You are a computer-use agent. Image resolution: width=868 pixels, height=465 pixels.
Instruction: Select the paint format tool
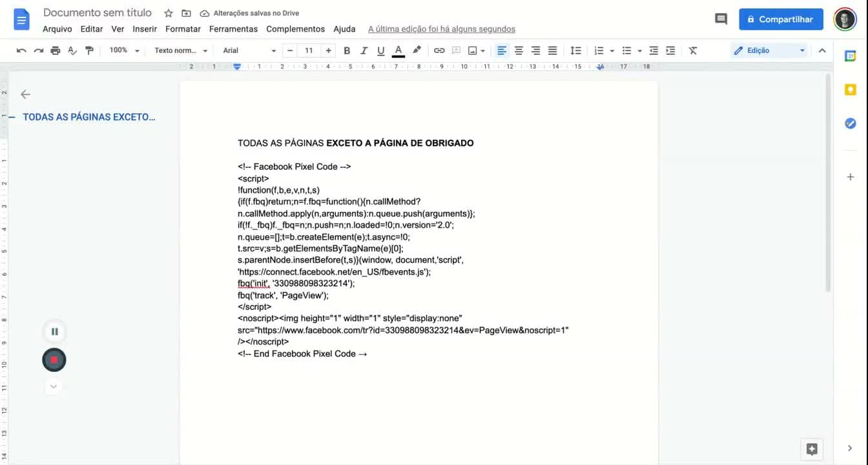[x=89, y=50]
